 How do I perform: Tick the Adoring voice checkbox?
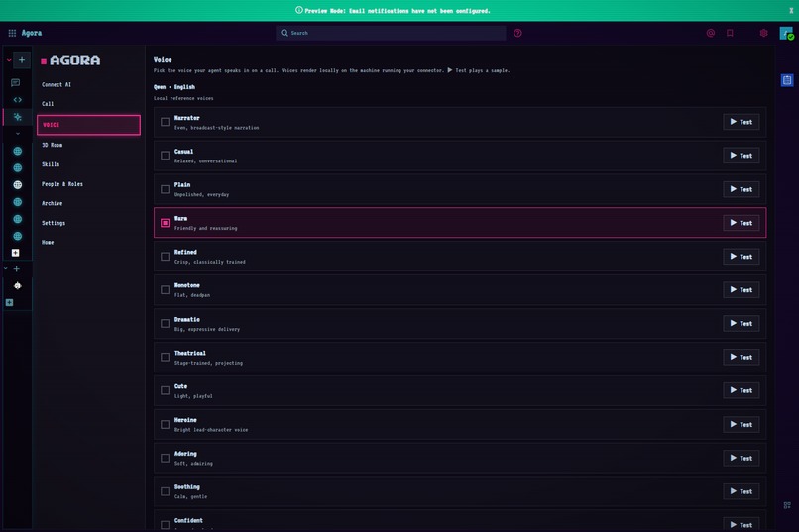[x=165, y=458]
